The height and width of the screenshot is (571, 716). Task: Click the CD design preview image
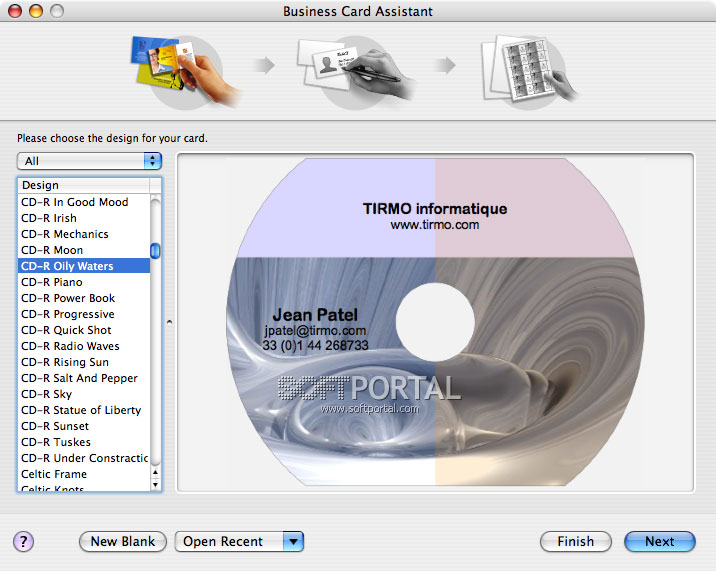click(435, 322)
